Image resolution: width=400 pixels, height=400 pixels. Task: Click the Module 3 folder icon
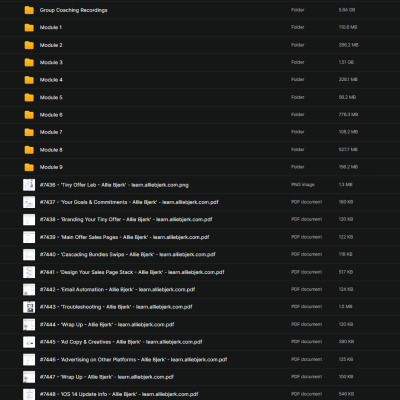tap(29, 62)
